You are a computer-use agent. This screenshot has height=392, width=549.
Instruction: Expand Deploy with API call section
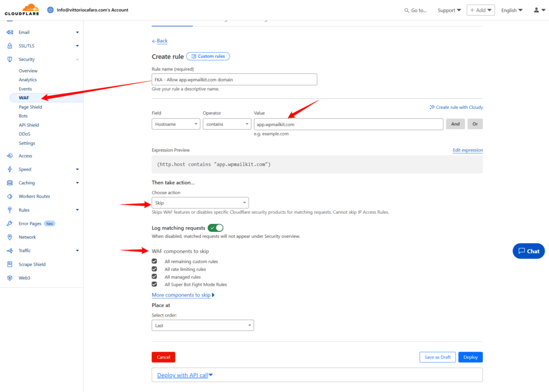(x=185, y=375)
